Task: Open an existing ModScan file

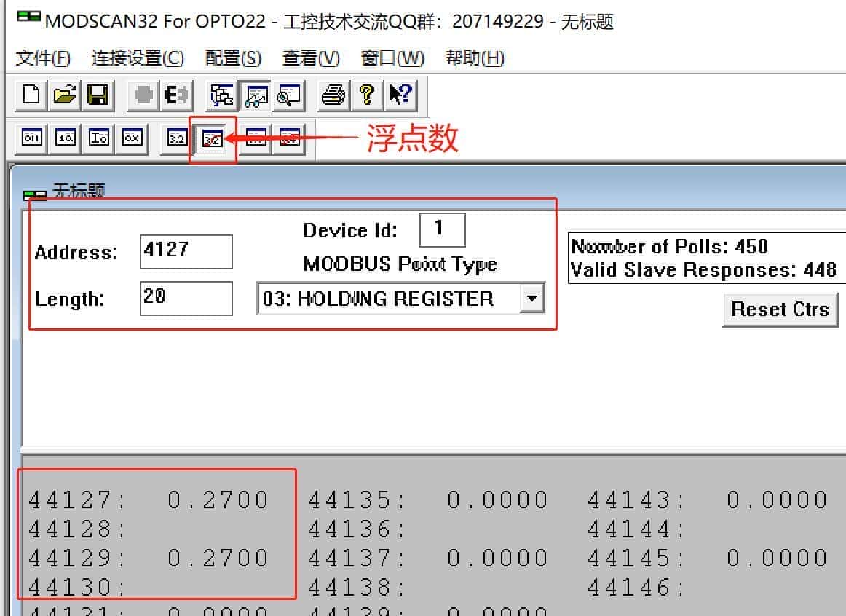Action: (65, 95)
